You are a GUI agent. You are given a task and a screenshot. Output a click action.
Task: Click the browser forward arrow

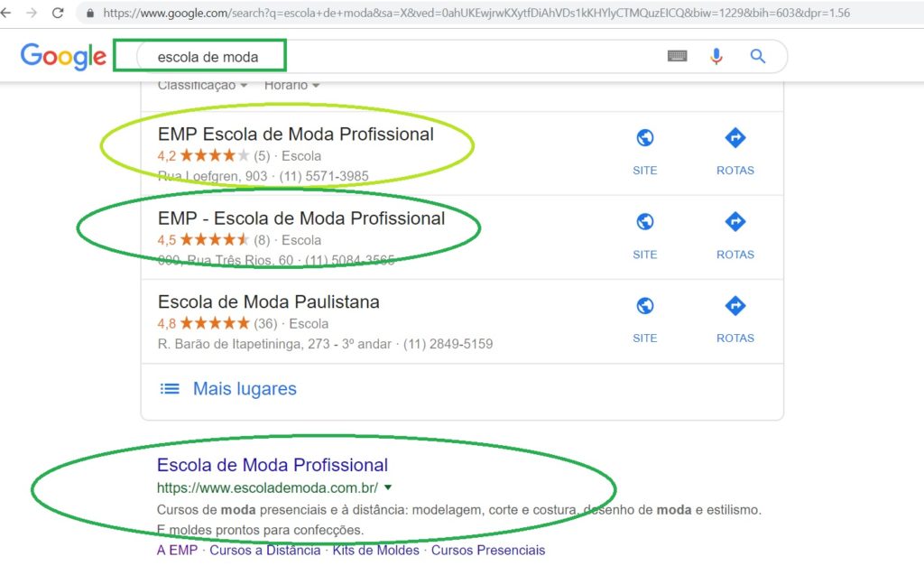click(x=32, y=13)
